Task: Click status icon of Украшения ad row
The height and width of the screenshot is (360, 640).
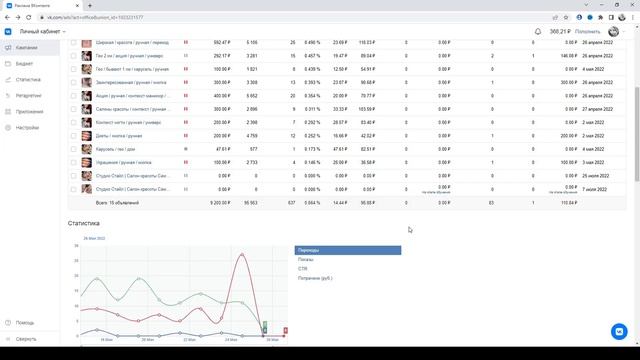Action: 186,162
